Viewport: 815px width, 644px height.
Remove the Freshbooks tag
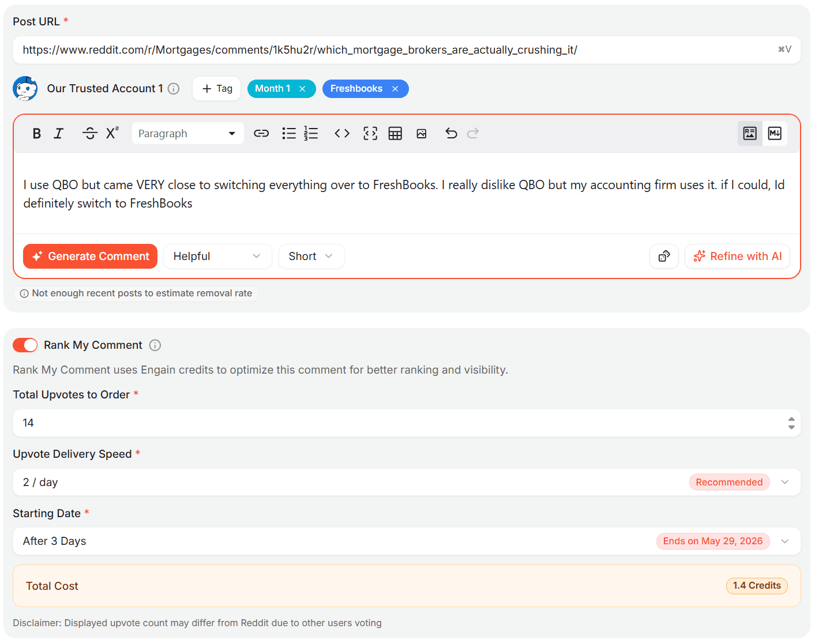395,89
